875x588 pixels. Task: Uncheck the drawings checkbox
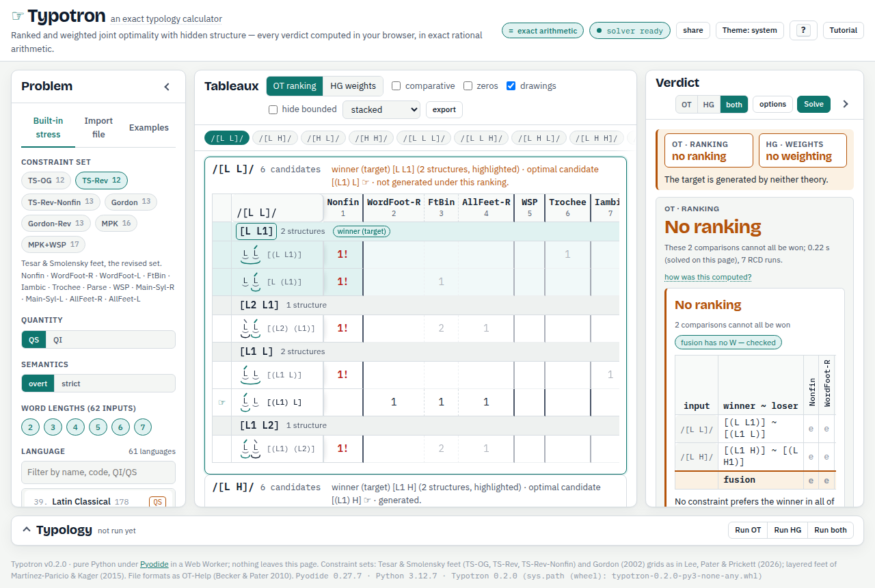511,86
